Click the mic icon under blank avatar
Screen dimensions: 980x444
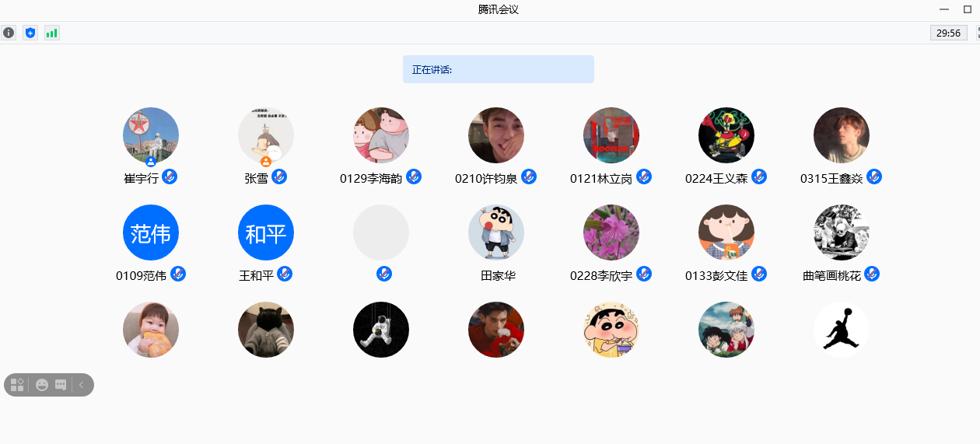coord(384,274)
